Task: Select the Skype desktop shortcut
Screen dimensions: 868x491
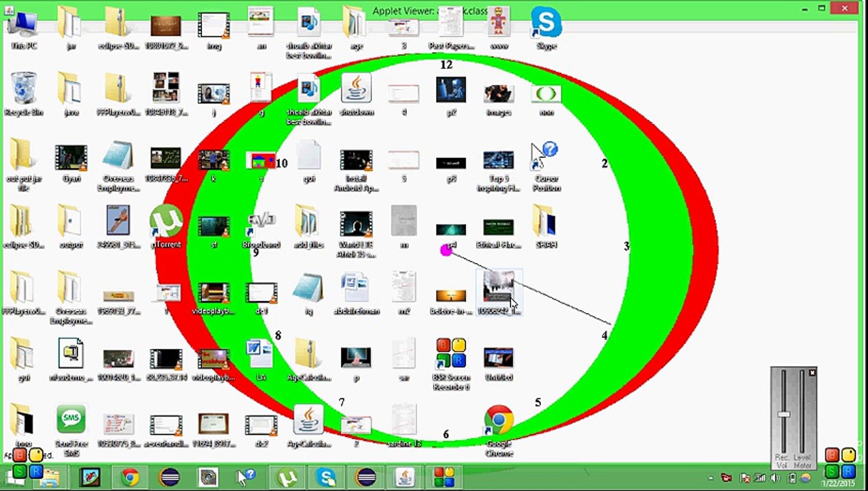Action: point(546,28)
